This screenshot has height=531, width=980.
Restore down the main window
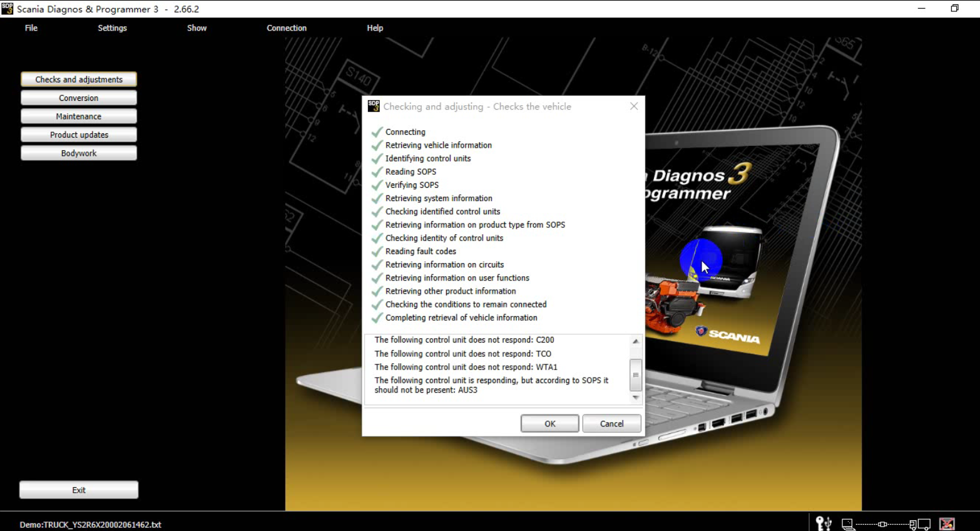pos(954,9)
